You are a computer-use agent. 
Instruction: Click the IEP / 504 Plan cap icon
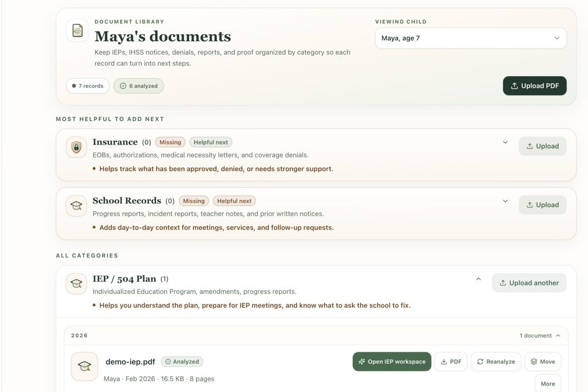[x=76, y=284]
